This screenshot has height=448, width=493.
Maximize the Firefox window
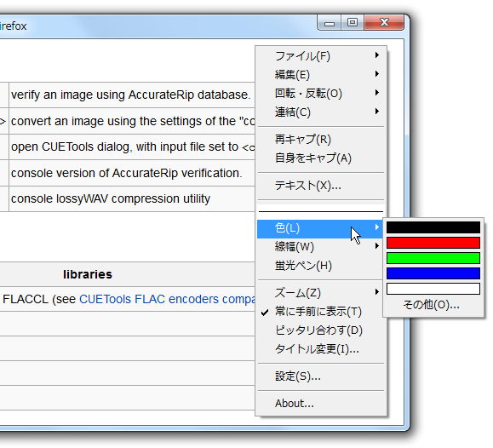point(353,23)
